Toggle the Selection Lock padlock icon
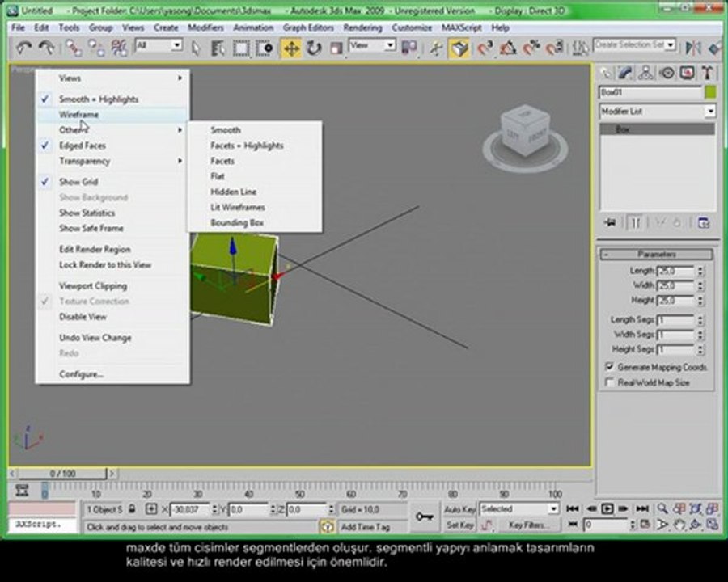728x582 pixels. pos(132,509)
